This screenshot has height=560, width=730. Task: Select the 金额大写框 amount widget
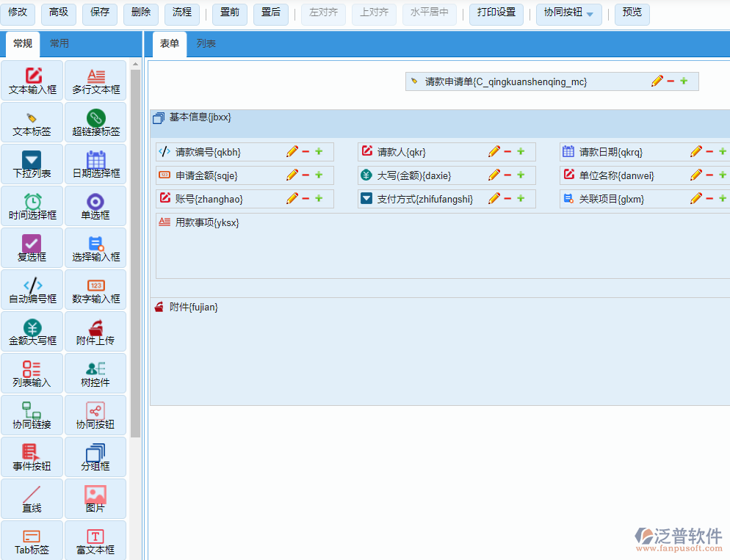tap(33, 332)
